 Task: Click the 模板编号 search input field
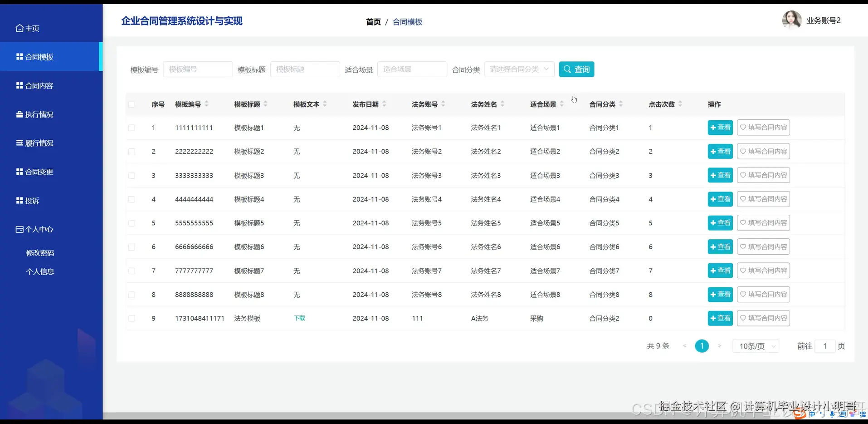tap(198, 69)
